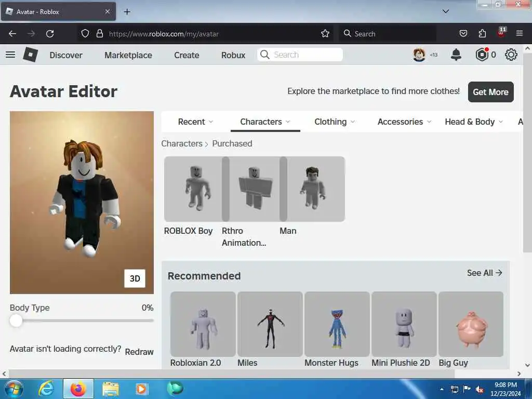Image resolution: width=532 pixels, height=399 pixels.
Task: Go back with browser back arrow
Action: pos(12,34)
